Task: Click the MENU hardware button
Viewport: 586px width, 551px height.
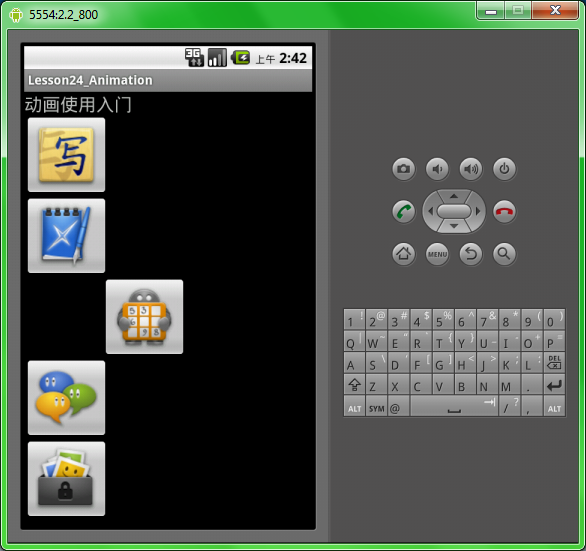Action: [437, 254]
